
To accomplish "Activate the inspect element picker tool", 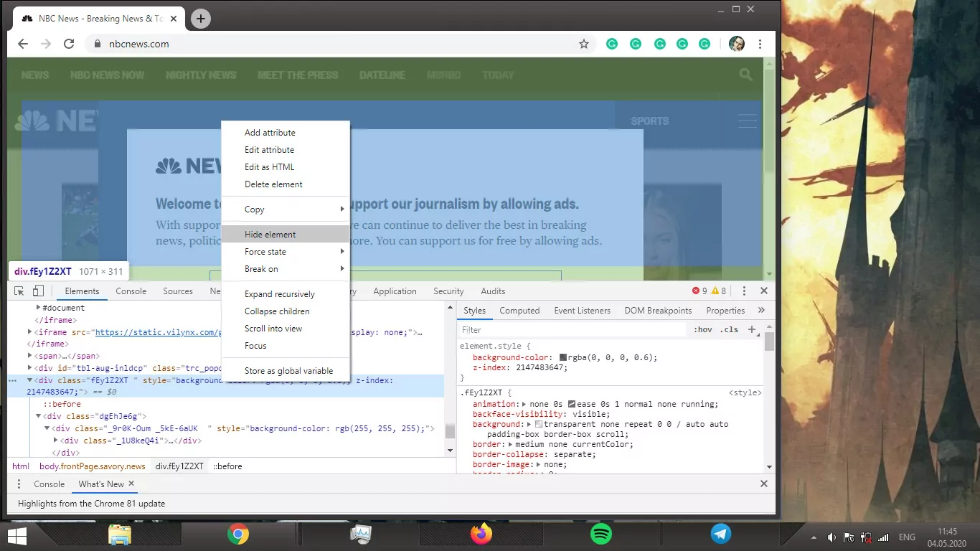I will [19, 291].
